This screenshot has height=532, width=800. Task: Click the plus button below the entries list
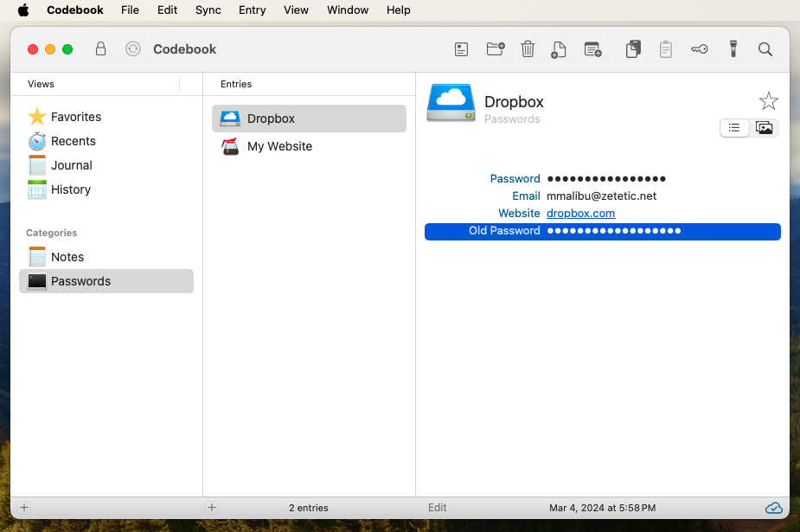(x=212, y=508)
